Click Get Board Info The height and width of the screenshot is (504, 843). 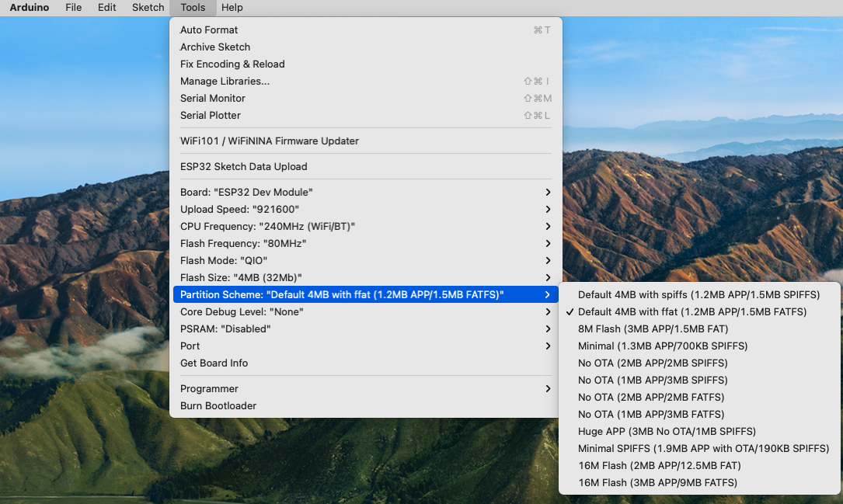click(366, 363)
